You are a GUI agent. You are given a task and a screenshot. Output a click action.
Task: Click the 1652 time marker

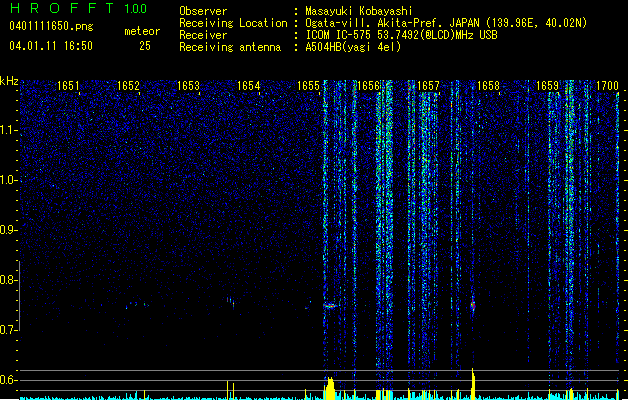pyautogui.click(x=128, y=86)
